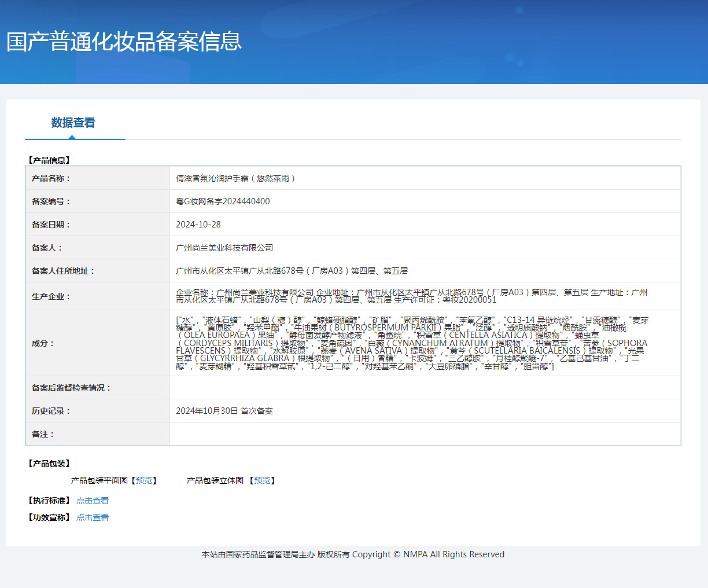This screenshot has height=588, width=708.
Task: Click the 历史记录 entry 首次备案
Action: 257,411
